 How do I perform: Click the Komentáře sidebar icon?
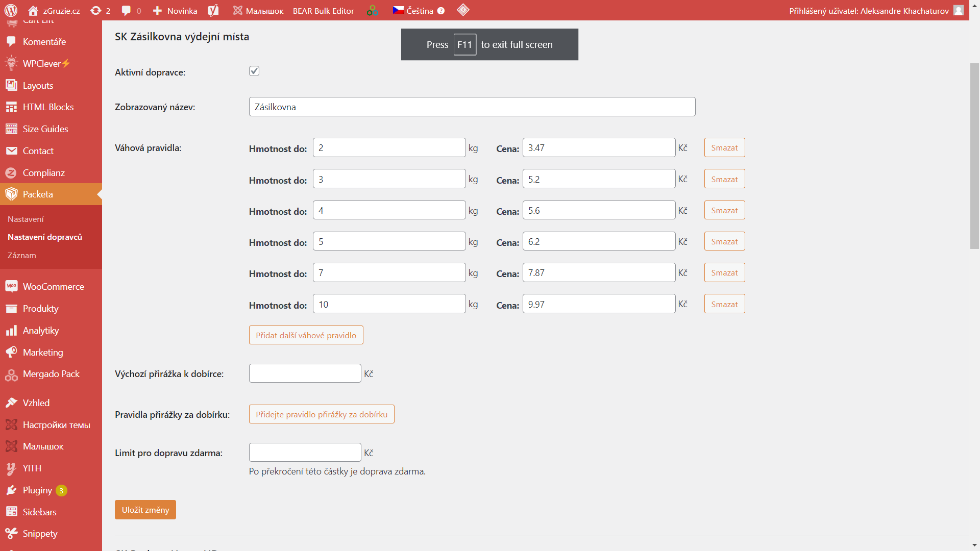[x=11, y=42]
